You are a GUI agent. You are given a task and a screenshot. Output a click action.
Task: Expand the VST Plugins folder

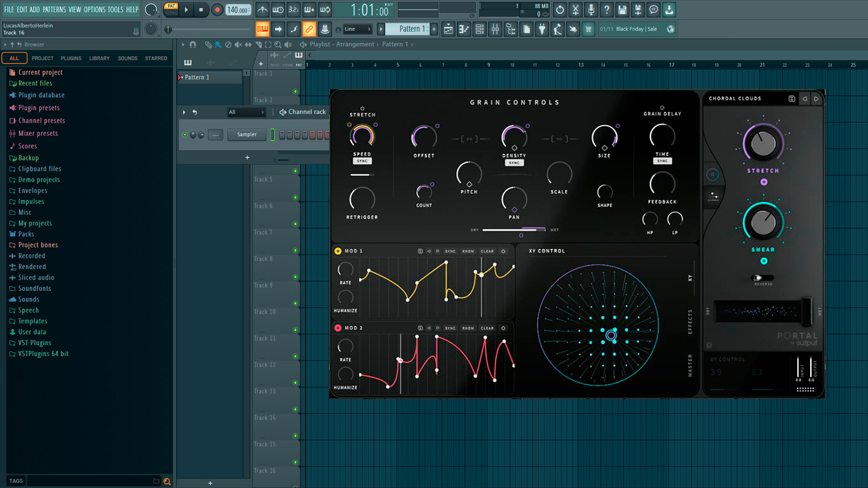click(x=35, y=343)
